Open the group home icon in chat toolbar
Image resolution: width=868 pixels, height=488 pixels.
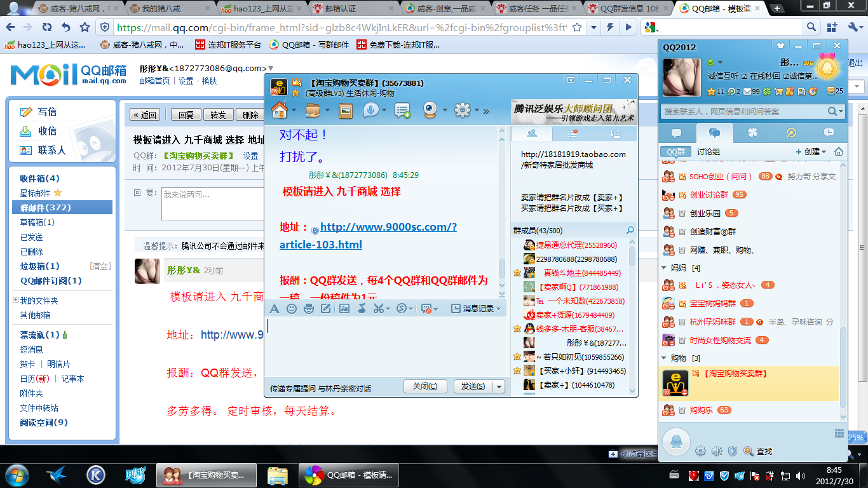279,110
